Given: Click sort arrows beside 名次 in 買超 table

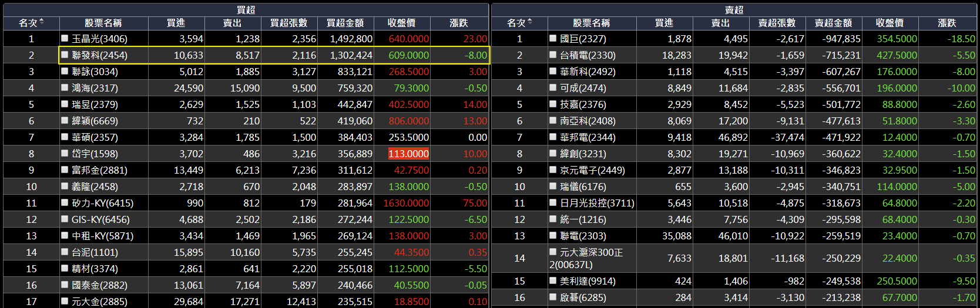Looking at the screenshot, I should click(42, 22).
